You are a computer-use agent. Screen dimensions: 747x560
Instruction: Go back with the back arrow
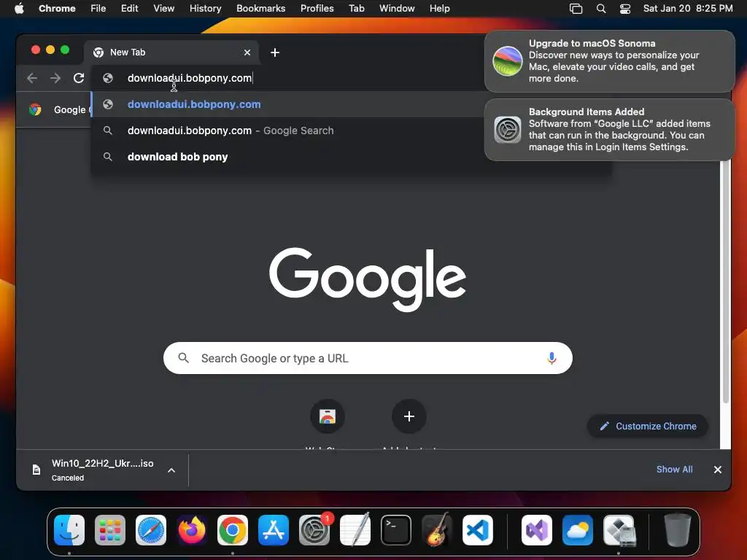click(x=32, y=77)
